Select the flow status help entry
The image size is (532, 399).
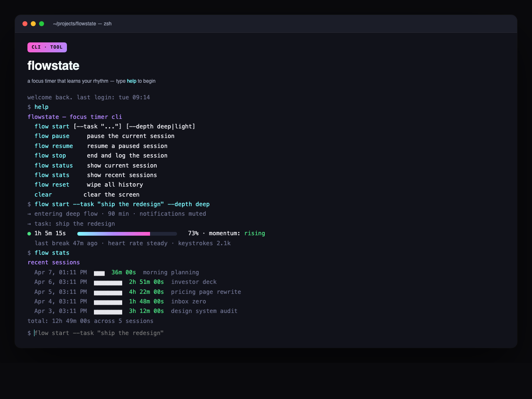pos(54,165)
